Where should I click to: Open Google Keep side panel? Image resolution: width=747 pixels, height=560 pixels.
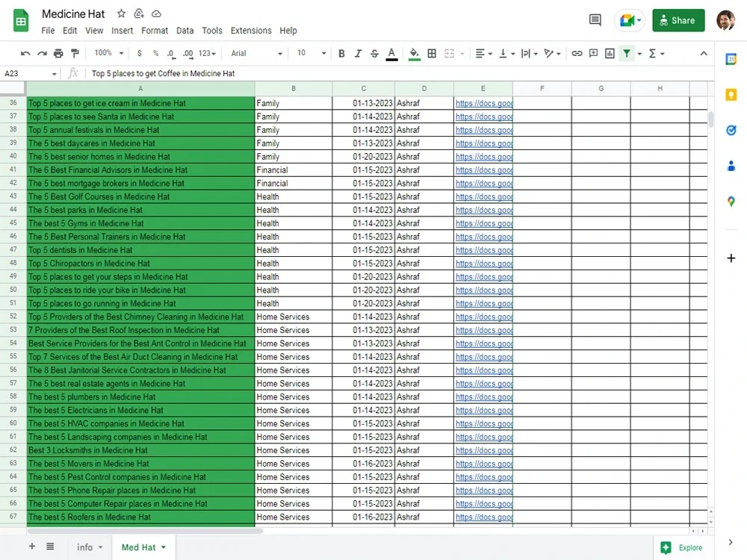pos(731,95)
